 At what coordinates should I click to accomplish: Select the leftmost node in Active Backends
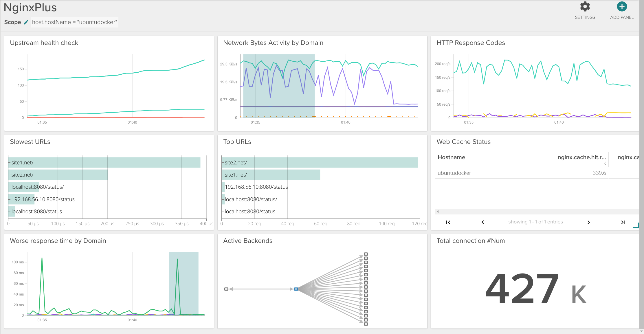226,289
